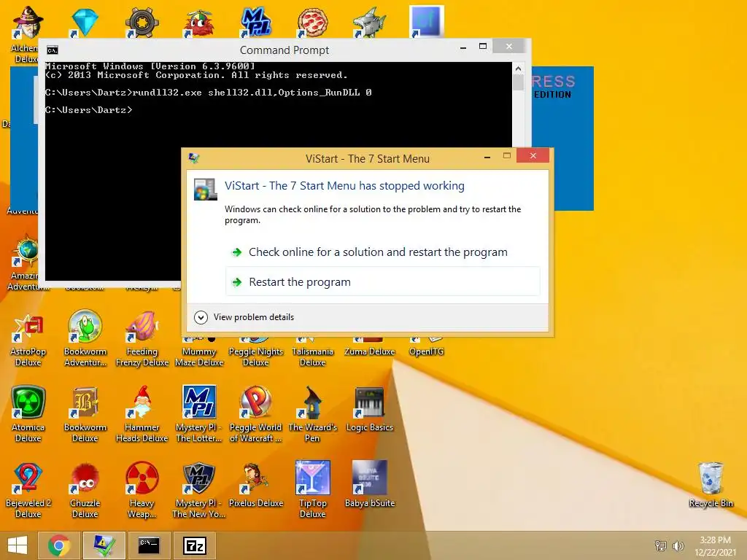
Task: Select the pizza game desktop icon
Action: (312, 23)
